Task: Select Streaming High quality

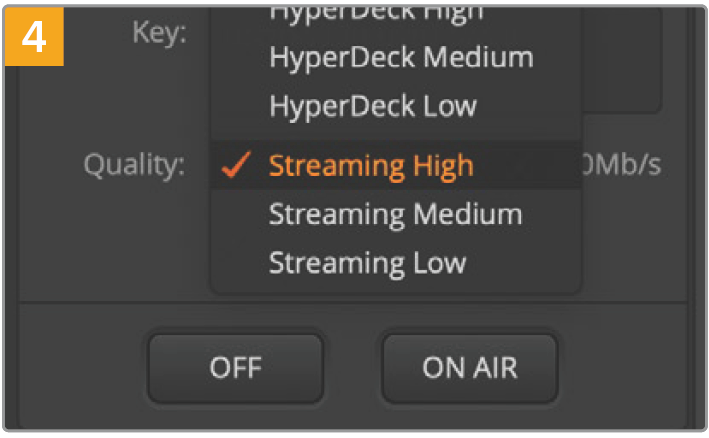Action: 370,165
